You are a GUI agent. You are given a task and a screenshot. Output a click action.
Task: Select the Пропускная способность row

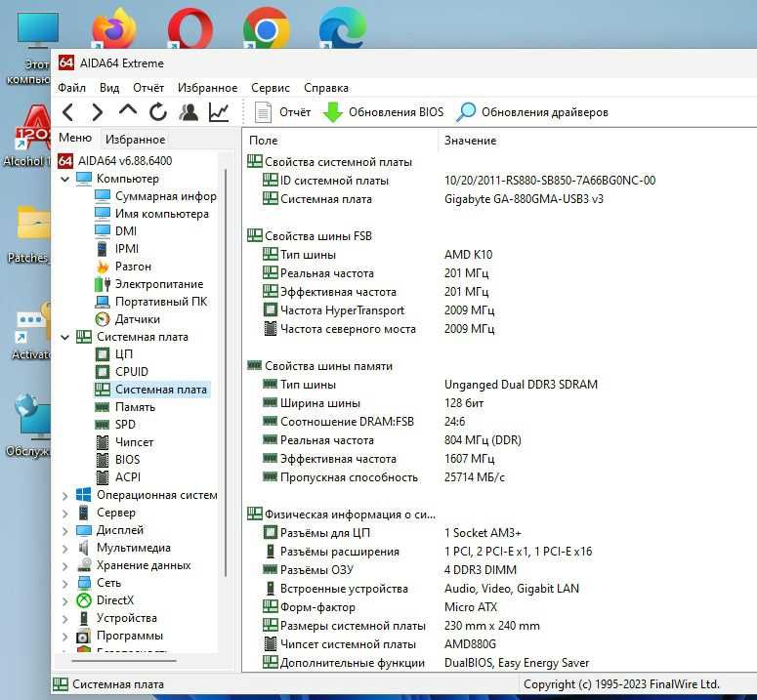[x=383, y=477]
